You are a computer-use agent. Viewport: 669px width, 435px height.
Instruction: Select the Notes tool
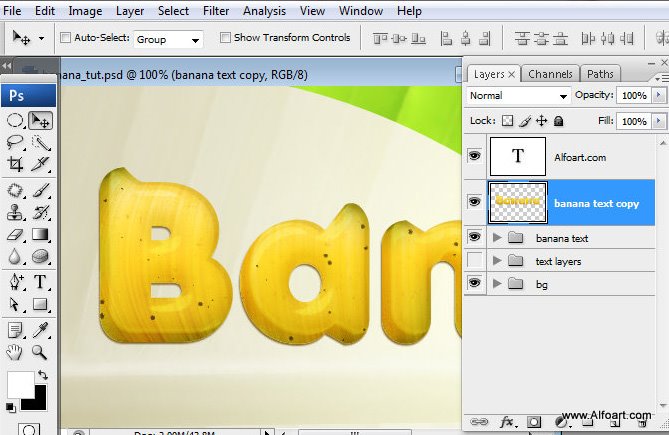coord(16,330)
